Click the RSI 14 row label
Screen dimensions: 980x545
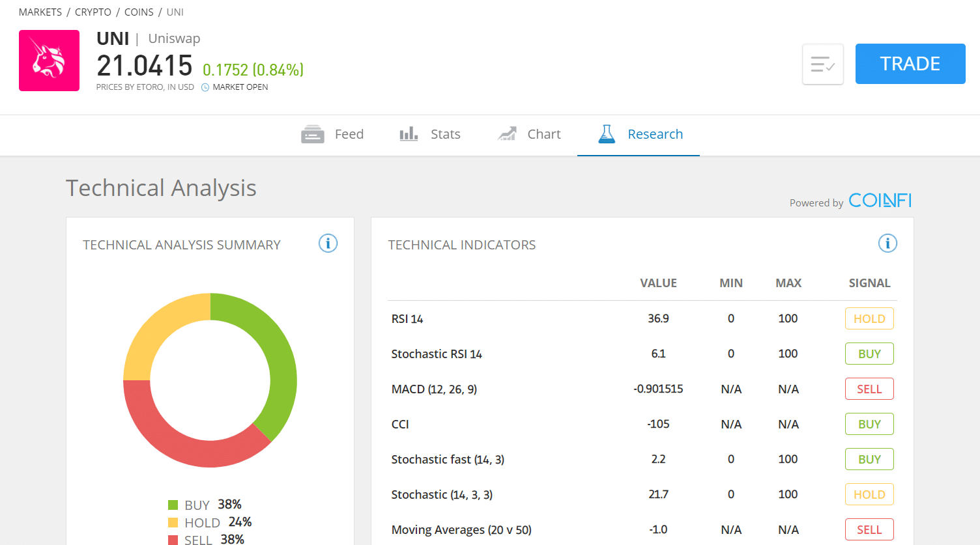click(x=407, y=319)
